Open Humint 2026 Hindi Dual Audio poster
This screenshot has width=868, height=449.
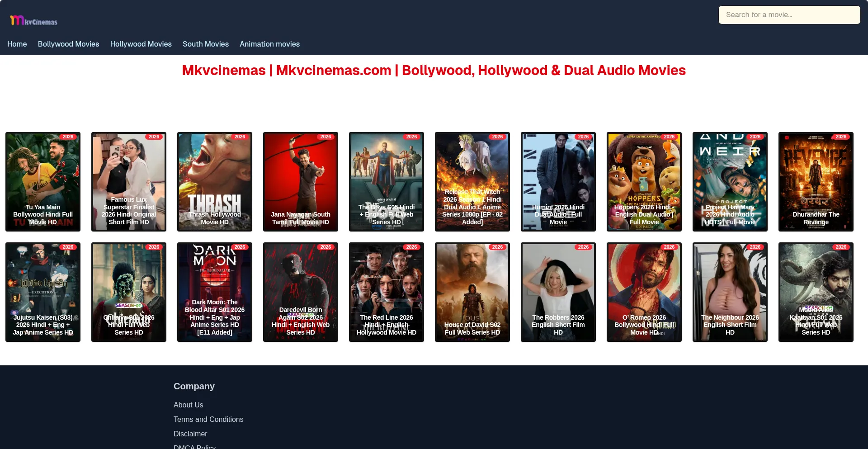[558, 182]
